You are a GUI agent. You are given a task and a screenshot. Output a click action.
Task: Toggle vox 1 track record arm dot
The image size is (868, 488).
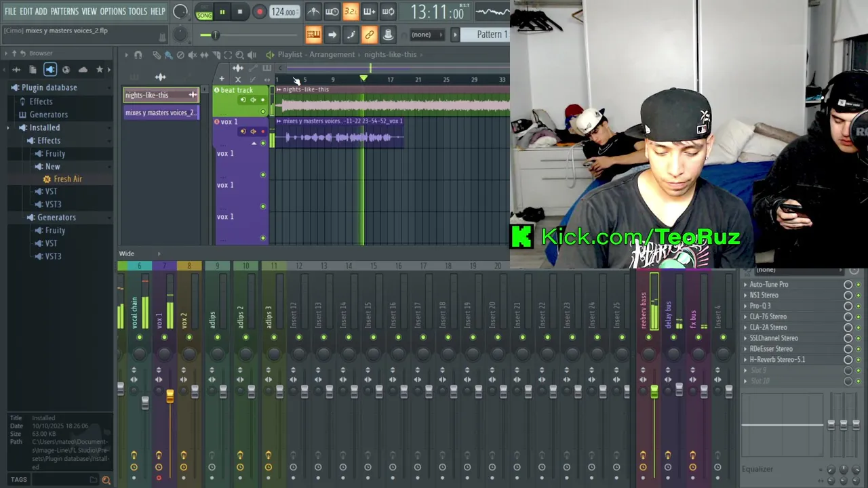(x=263, y=132)
